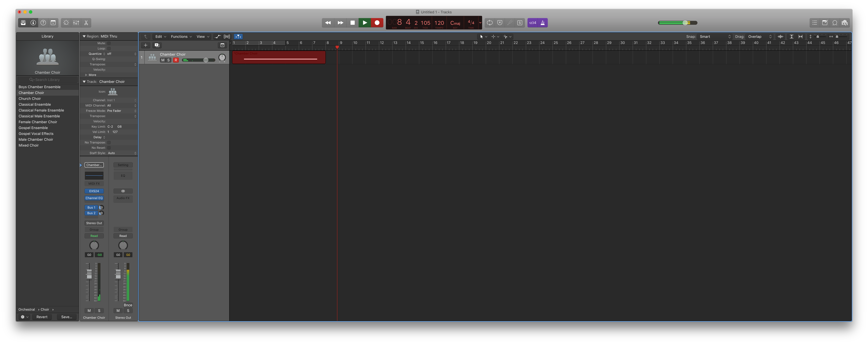Enable the Loop checkbox in Region inspector
This screenshot has width=868, height=344.
[109, 48]
